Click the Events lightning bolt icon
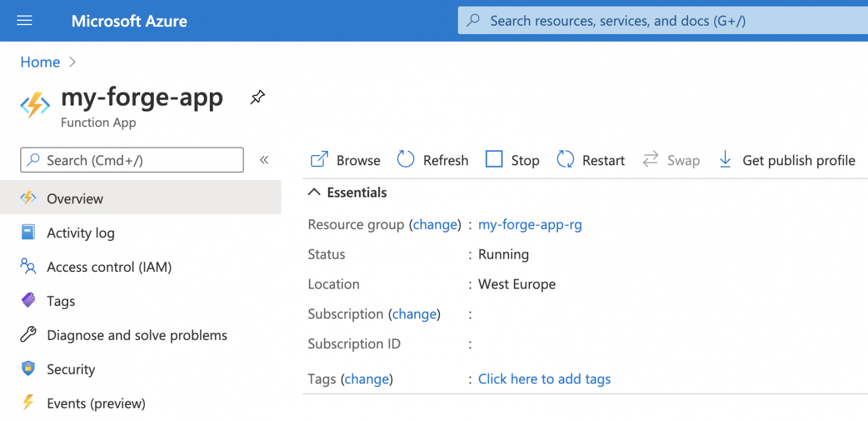Image resolution: width=868 pixels, height=421 pixels. 28,403
